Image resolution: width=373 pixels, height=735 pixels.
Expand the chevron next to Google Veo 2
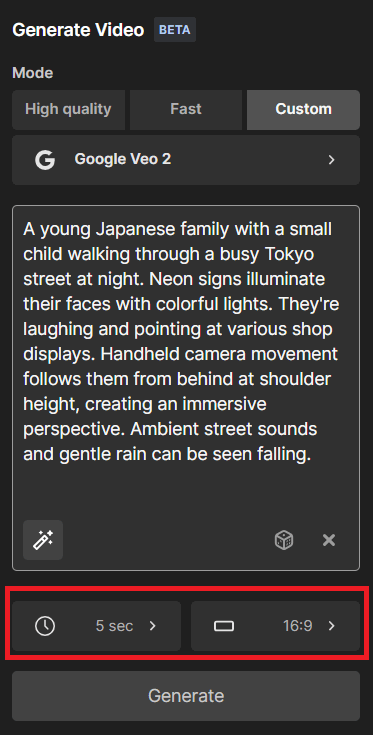[332, 160]
